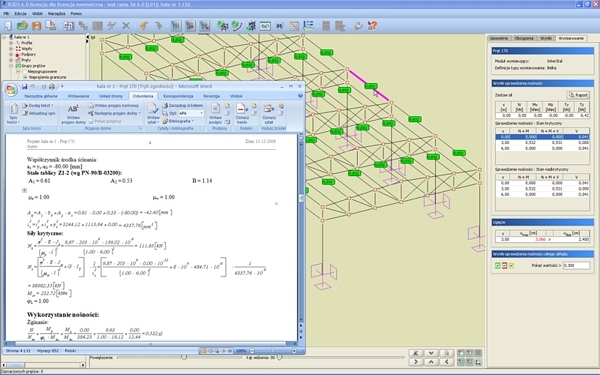The image size is (600, 375).
Task: Toggle the red results filter checkbox
Action: coord(505,265)
